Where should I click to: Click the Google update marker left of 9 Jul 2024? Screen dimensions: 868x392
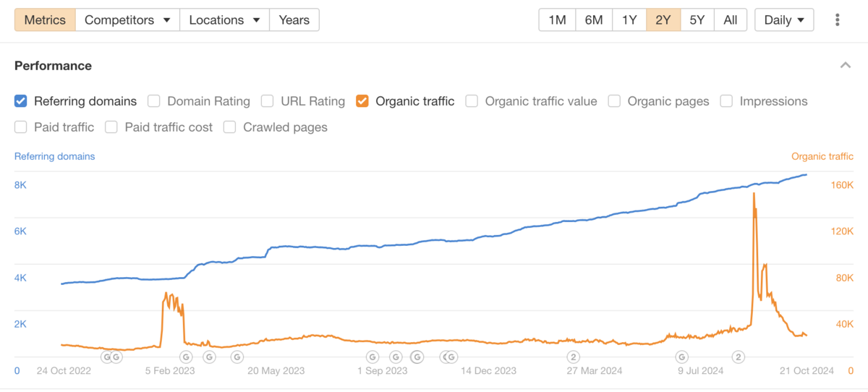coord(681,357)
